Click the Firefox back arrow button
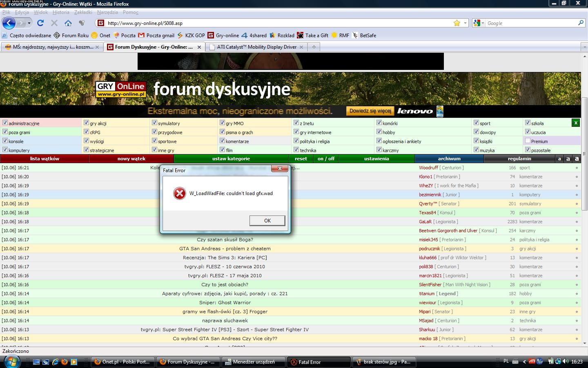 pos(9,23)
